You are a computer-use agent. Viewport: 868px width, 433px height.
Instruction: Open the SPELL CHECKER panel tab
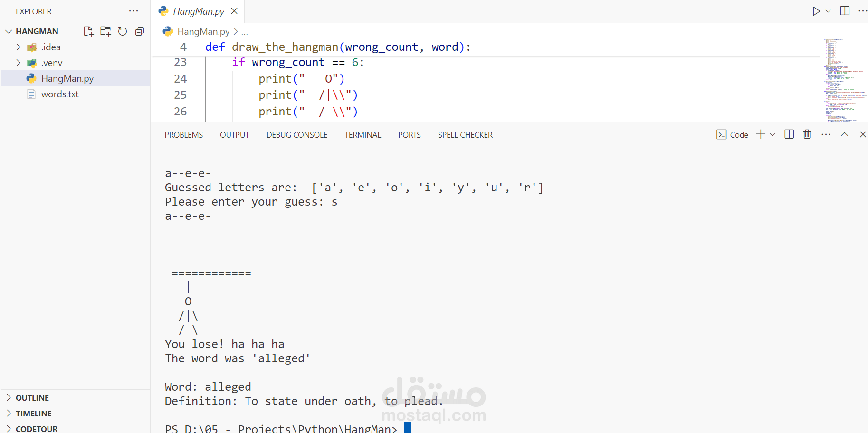[x=465, y=134]
